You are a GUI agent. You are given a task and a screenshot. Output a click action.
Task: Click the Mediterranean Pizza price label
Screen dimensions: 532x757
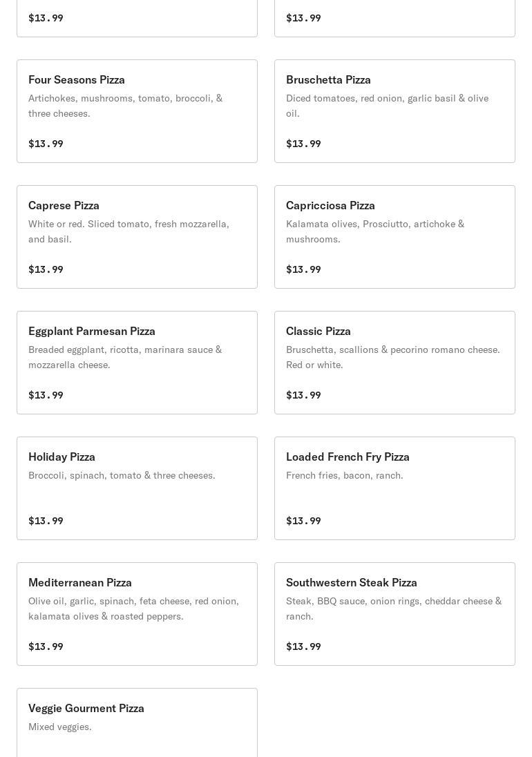tap(46, 646)
